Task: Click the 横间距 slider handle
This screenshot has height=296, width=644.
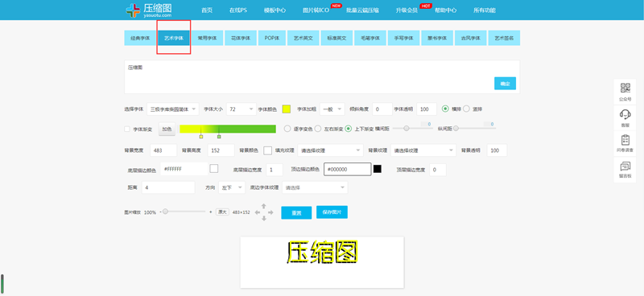Action: [x=407, y=129]
